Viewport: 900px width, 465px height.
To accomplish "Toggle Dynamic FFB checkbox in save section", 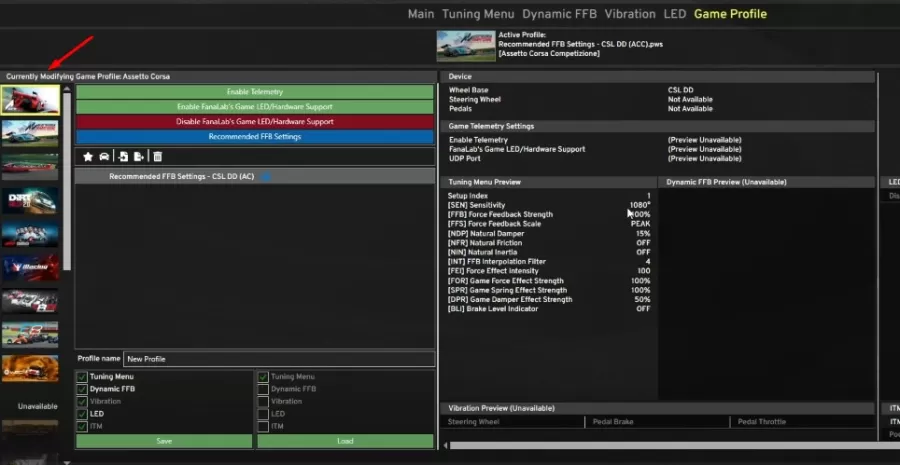I will 82,389.
